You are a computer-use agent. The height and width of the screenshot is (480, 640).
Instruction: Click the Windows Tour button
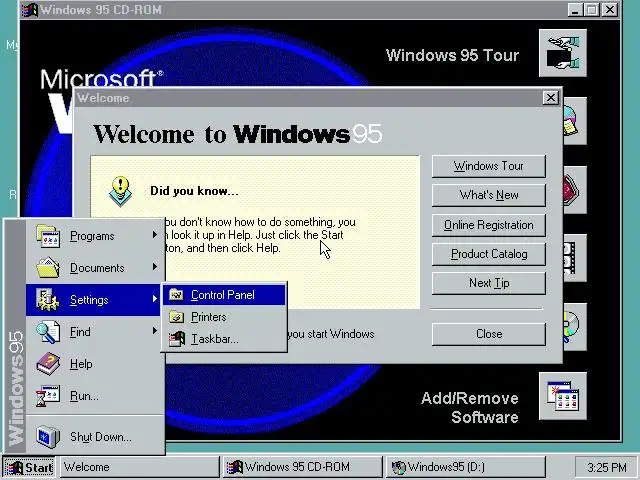[x=489, y=166]
